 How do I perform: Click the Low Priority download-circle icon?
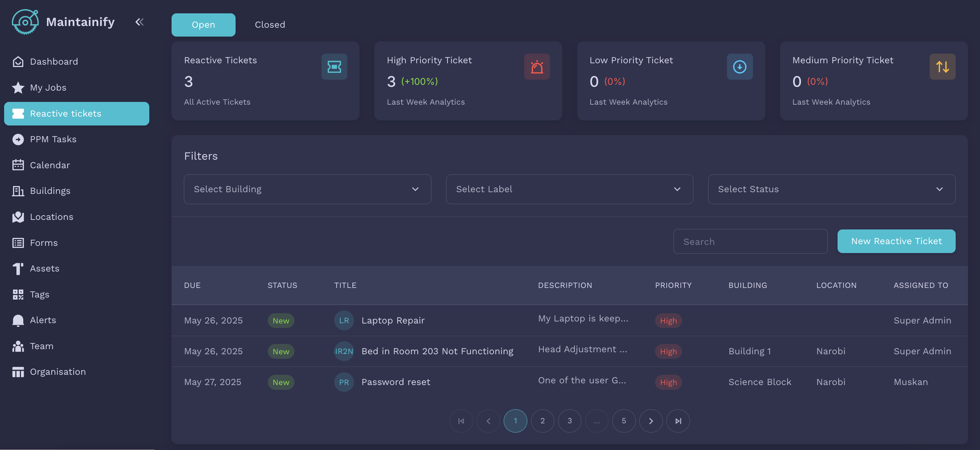[x=739, y=67]
